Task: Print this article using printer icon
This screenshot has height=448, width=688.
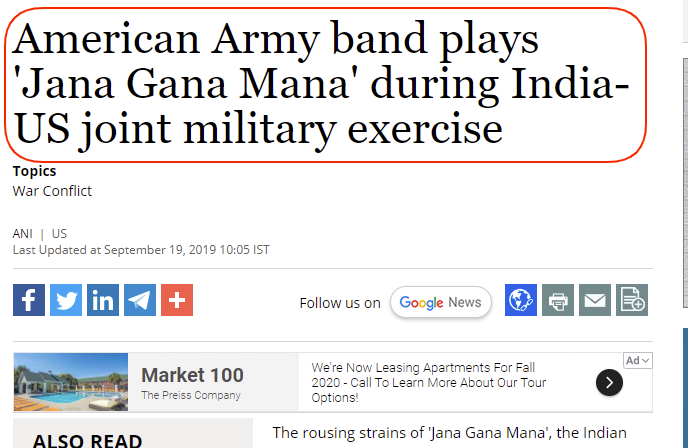Action: coord(558,300)
